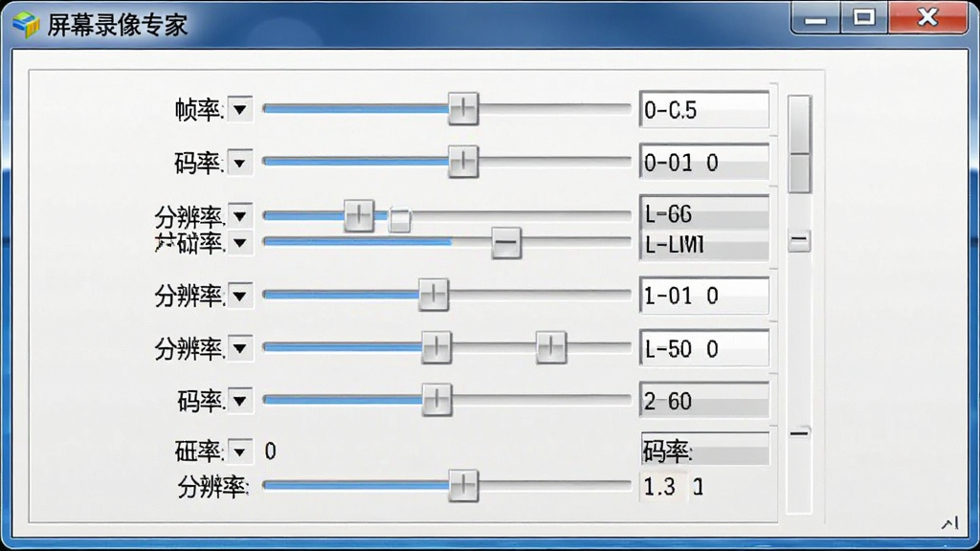This screenshot has height=551, width=980.
Task: Click the vertical scrollbar thumb on the right
Action: point(799,143)
